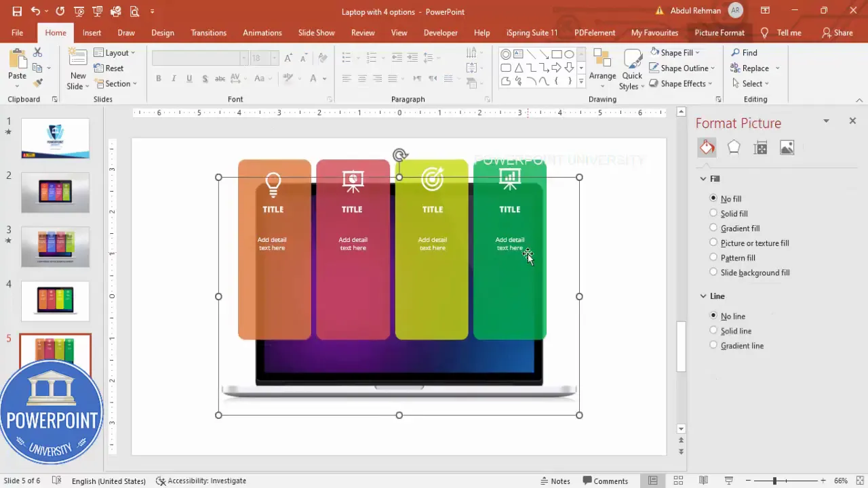Cut selection using scissors icon
The height and width of the screenshot is (488, 868).
click(37, 52)
